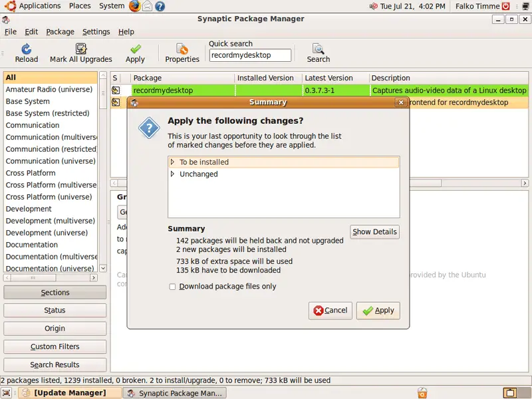This screenshot has width=532, height=399.
Task: Open the File menu
Action: (11, 31)
